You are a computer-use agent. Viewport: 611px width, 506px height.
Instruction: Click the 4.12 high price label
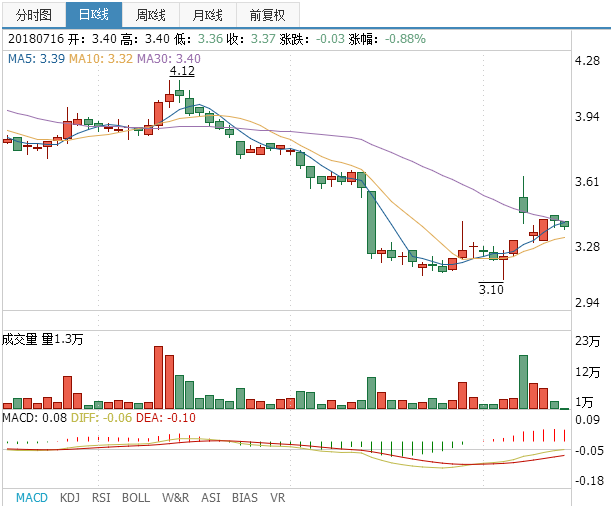tap(182, 71)
